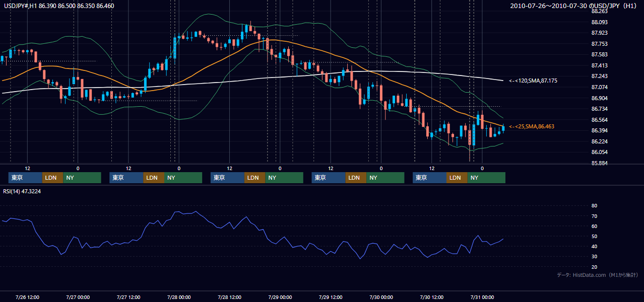Click price axis value 86.904
The height and width of the screenshot is (302, 644).
click(x=599, y=98)
